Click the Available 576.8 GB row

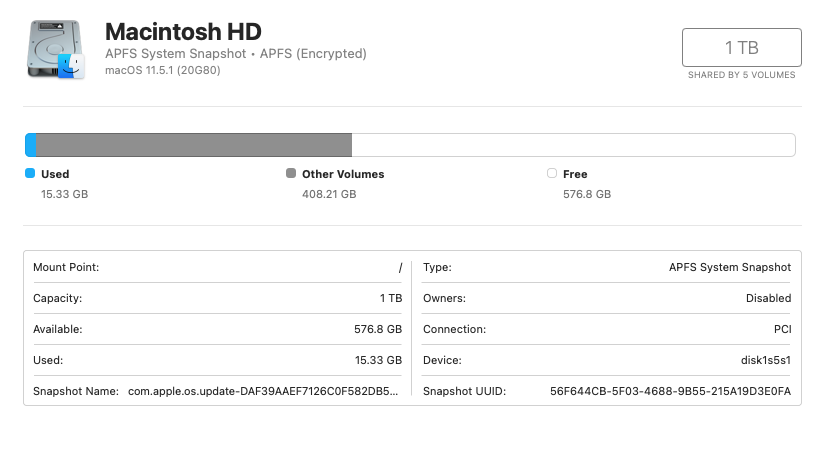[x=217, y=329]
